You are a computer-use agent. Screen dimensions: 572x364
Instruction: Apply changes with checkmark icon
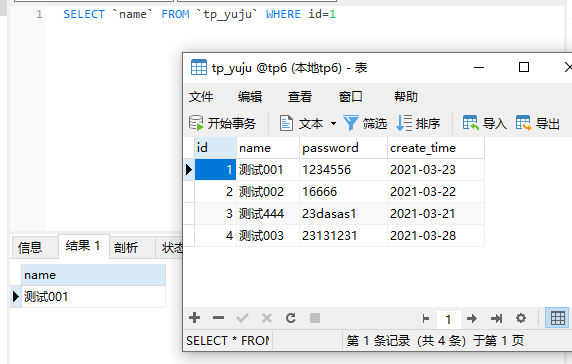pyautogui.click(x=242, y=318)
